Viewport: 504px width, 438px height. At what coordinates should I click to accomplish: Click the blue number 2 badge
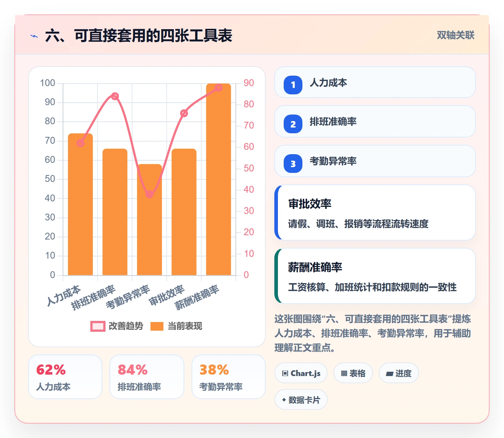[293, 124]
